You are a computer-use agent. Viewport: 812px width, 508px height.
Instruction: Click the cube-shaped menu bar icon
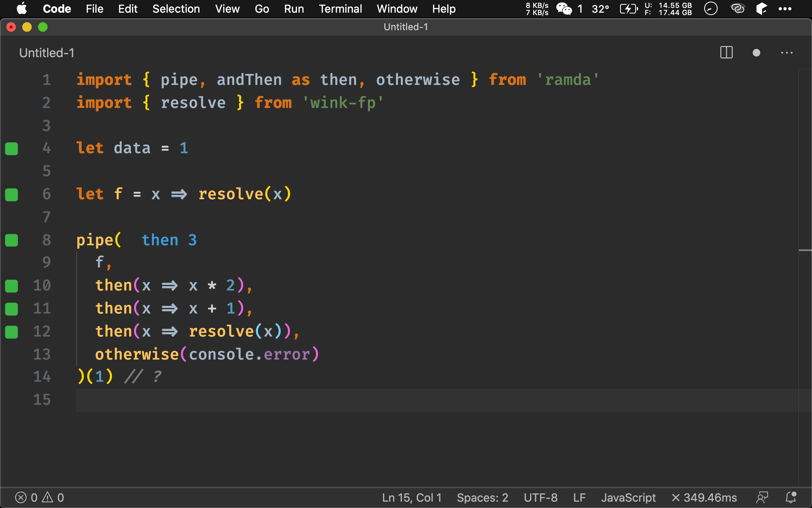click(x=761, y=8)
